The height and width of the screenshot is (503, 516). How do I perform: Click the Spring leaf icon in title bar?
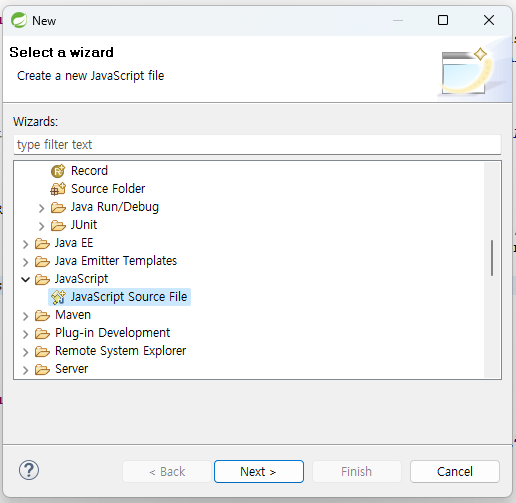pyautogui.click(x=19, y=20)
